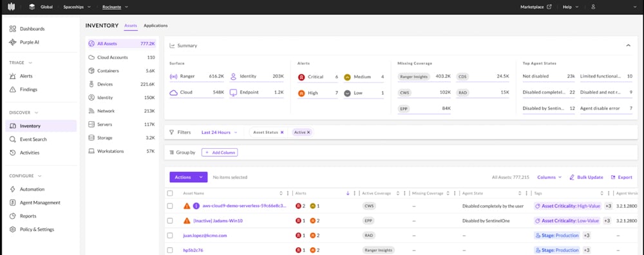
Task: Open asset link juan.lopez@kcmo.com
Action: tap(205, 235)
